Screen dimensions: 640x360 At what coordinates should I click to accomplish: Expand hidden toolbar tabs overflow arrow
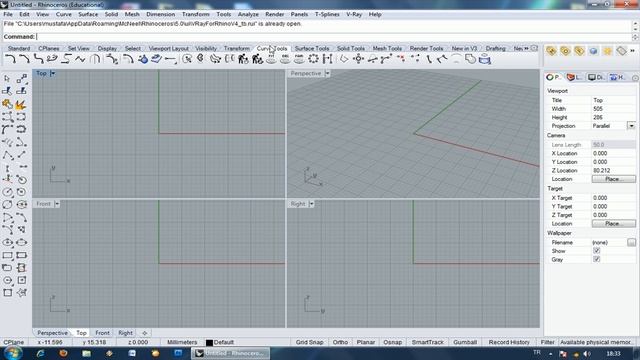(x=526, y=48)
